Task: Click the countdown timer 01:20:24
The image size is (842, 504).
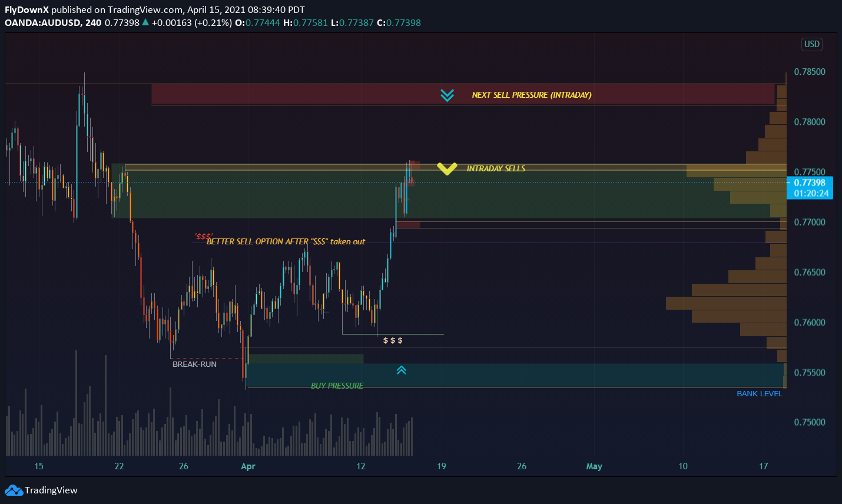Action: coord(811,193)
